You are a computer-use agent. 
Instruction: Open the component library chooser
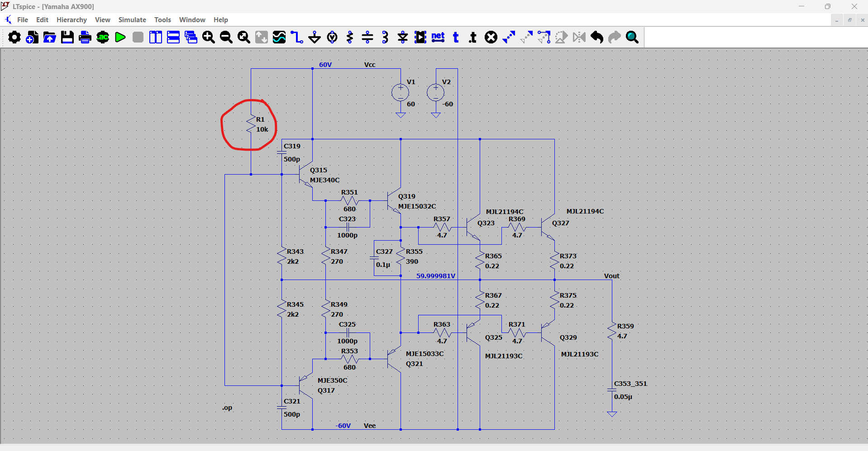[x=420, y=37]
